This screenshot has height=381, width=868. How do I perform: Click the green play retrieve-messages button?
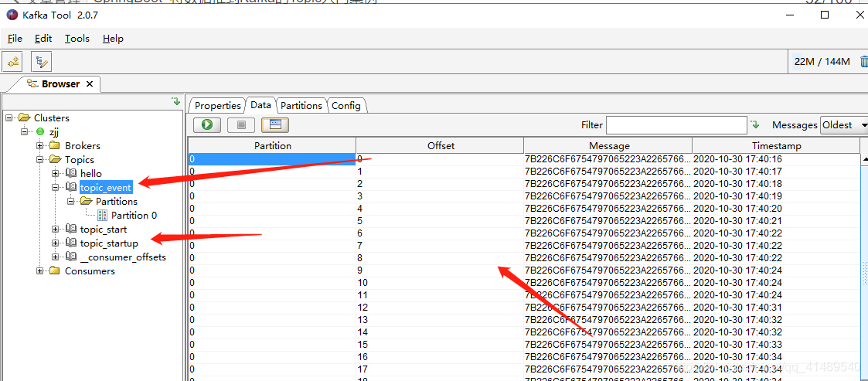pos(207,125)
